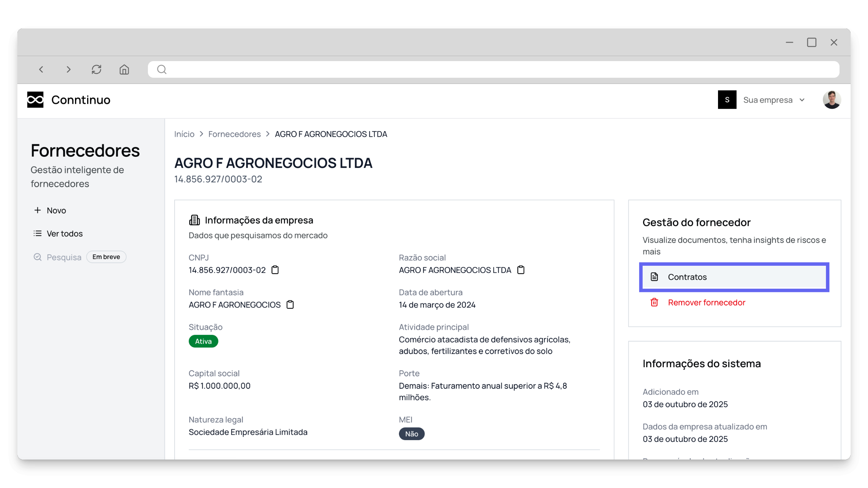
Task: Go to Início breadcrumb link
Action: pos(184,134)
